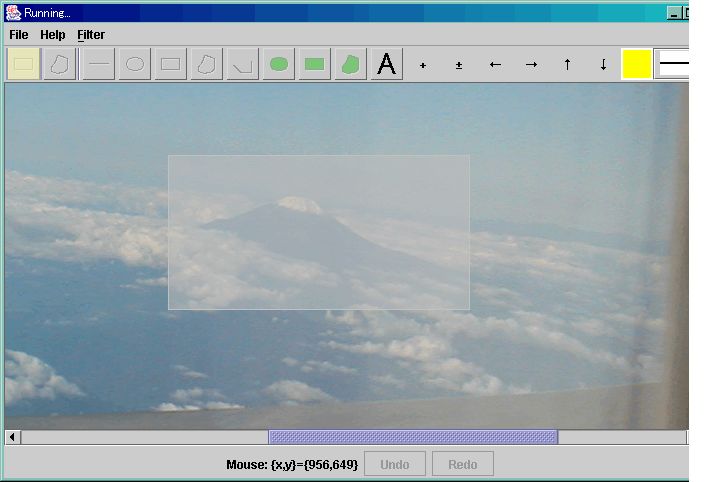Click the horizontal scrollbar thumb
Viewport: 723px width, 482px height.
coord(413,437)
